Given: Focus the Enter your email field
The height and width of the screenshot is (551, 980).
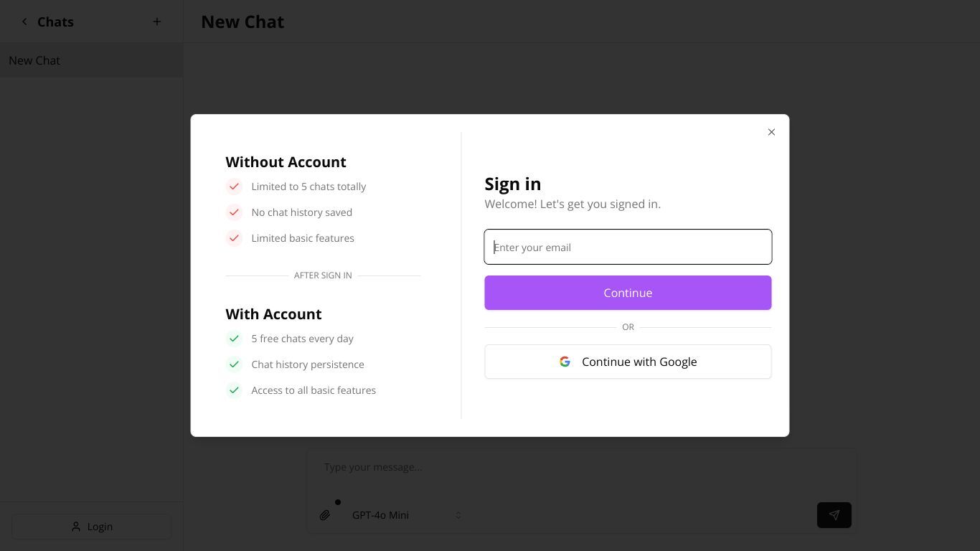Looking at the screenshot, I should pos(628,247).
